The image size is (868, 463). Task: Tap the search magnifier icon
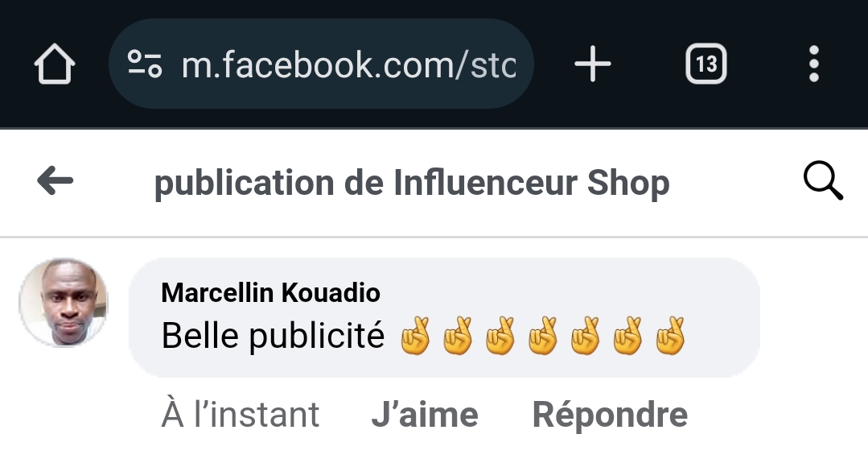pos(823,182)
